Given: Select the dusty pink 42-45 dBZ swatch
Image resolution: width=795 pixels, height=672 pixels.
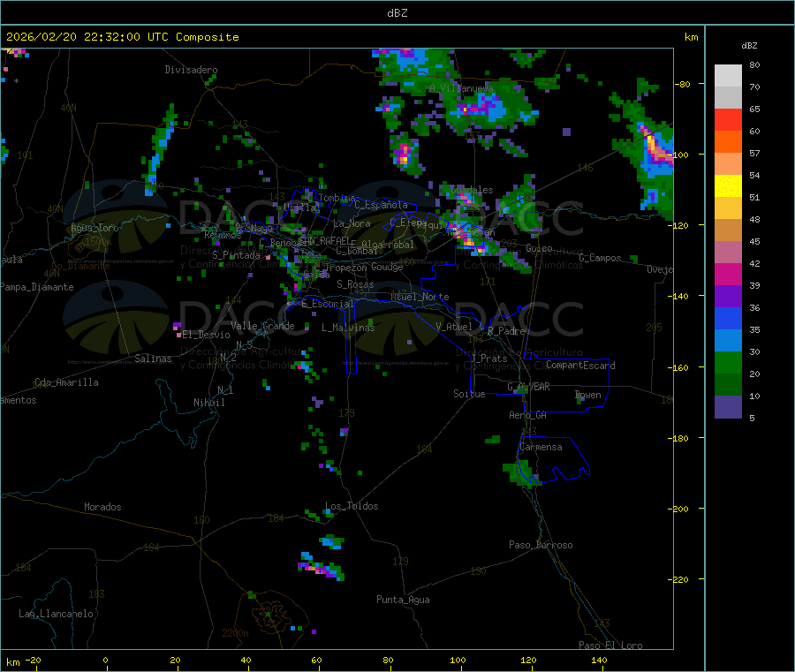Looking at the screenshot, I should click(x=728, y=252).
